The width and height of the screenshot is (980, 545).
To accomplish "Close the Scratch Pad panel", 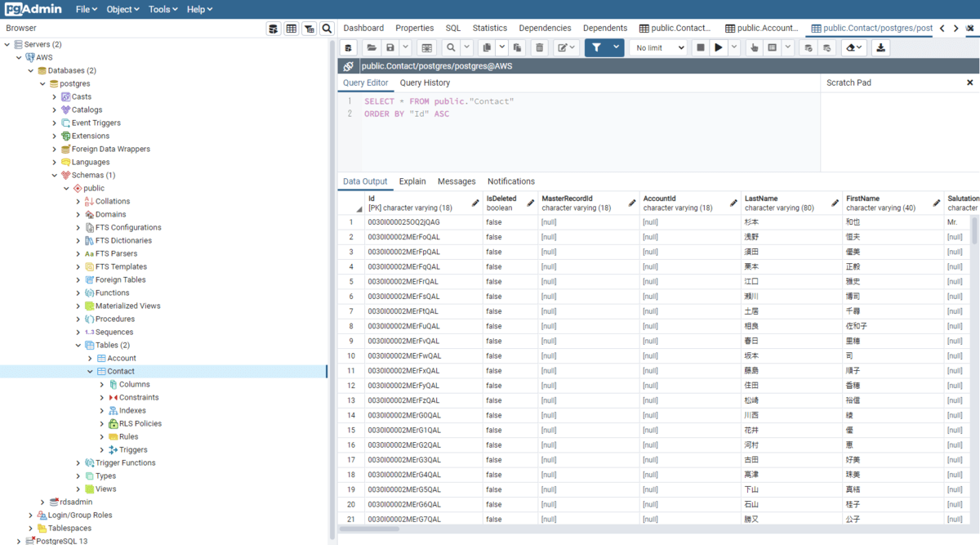I will 969,83.
